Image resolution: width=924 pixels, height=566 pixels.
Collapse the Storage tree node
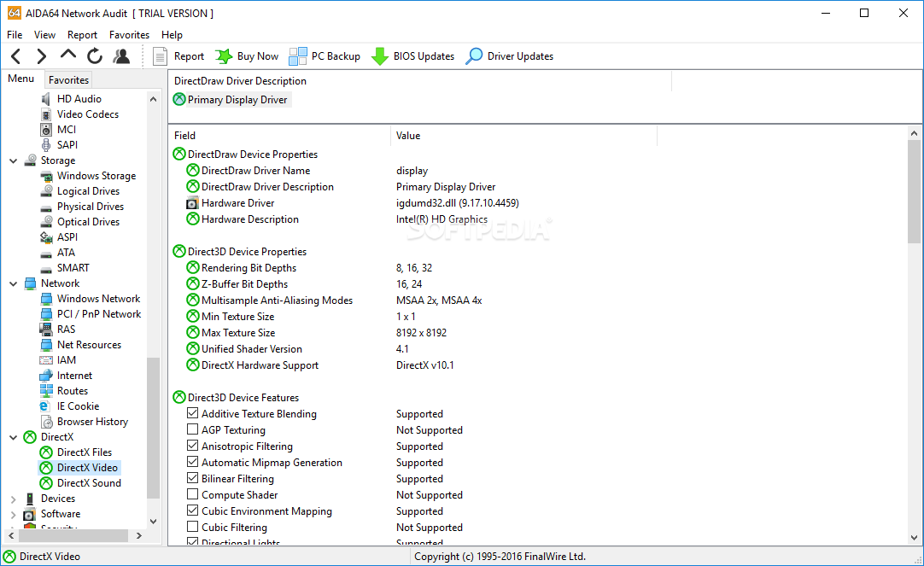[x=14, y=160]
